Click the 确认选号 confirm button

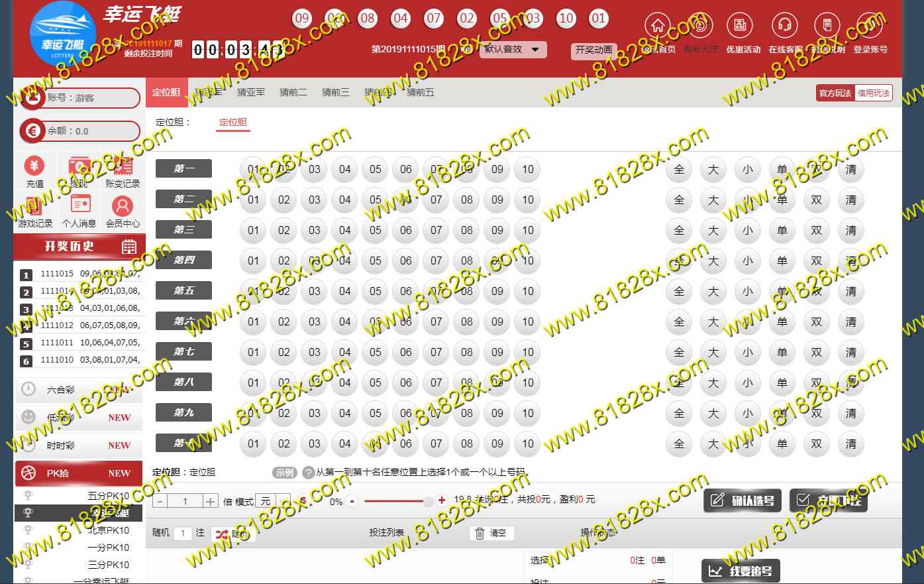point(743,501)
